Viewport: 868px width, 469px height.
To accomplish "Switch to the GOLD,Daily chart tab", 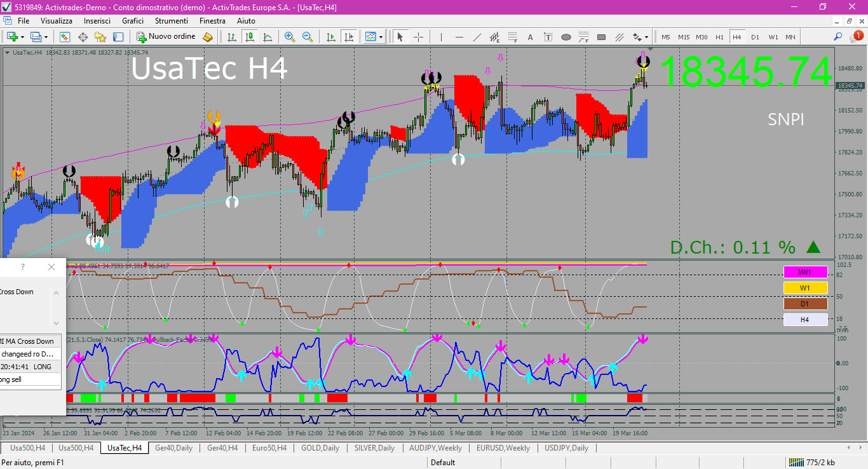I will coord(320,448).
